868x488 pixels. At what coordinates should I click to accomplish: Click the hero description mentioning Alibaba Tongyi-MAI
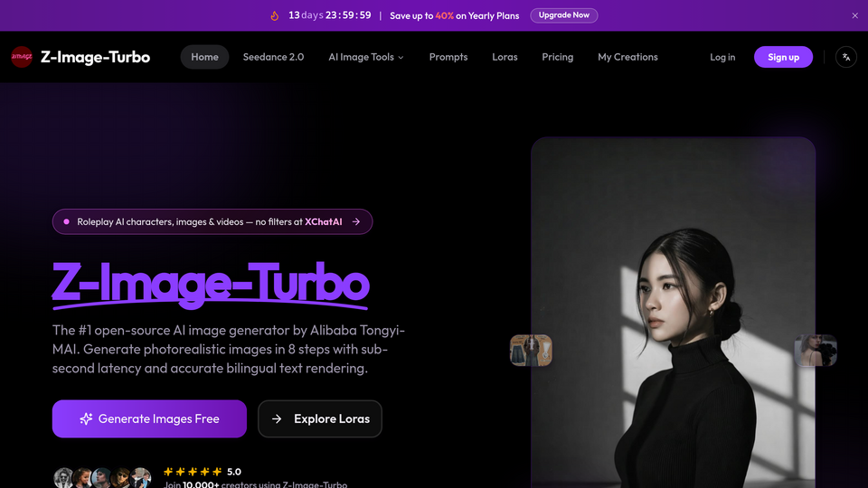229,349
